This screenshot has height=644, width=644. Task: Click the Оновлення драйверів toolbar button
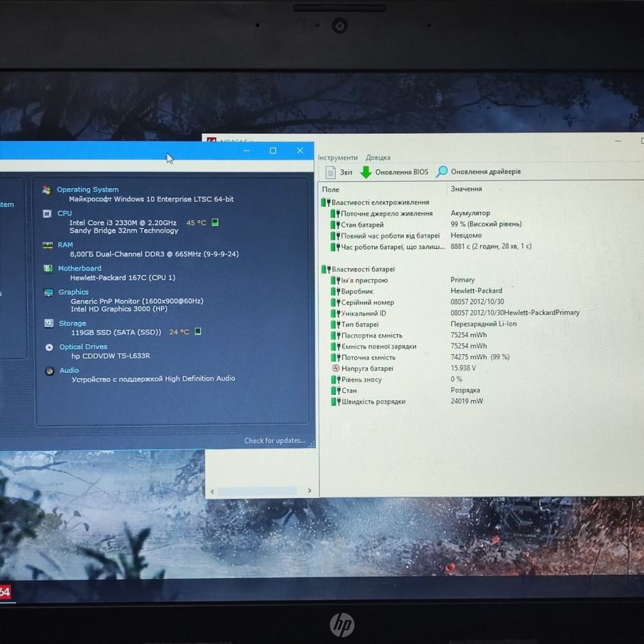pyautogui.click(x=479, y=172)
